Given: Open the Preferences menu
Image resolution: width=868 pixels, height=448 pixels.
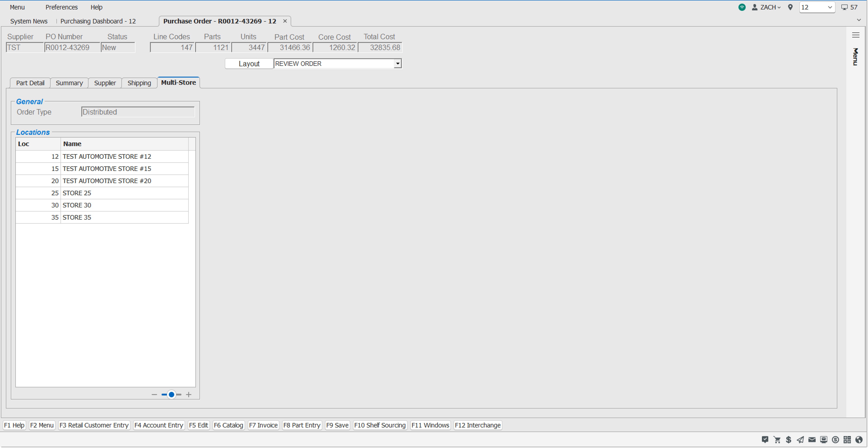Looking at the screenshot, I should [x=61, y=7].
